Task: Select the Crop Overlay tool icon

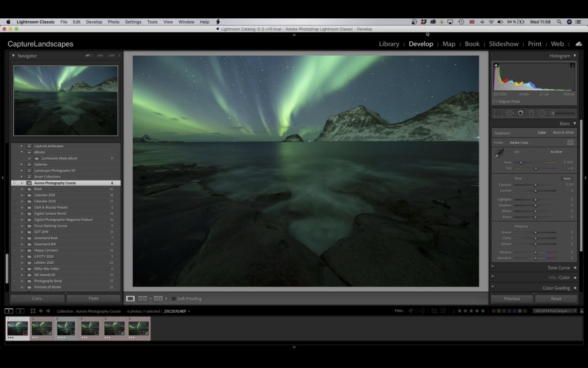Action: [x=498, y=113]
